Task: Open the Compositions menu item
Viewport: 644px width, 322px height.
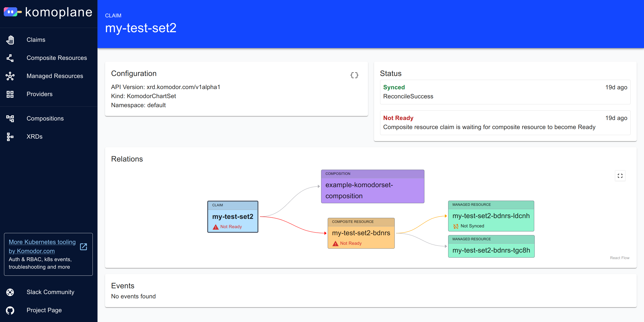Action: [x=45, y=118]
